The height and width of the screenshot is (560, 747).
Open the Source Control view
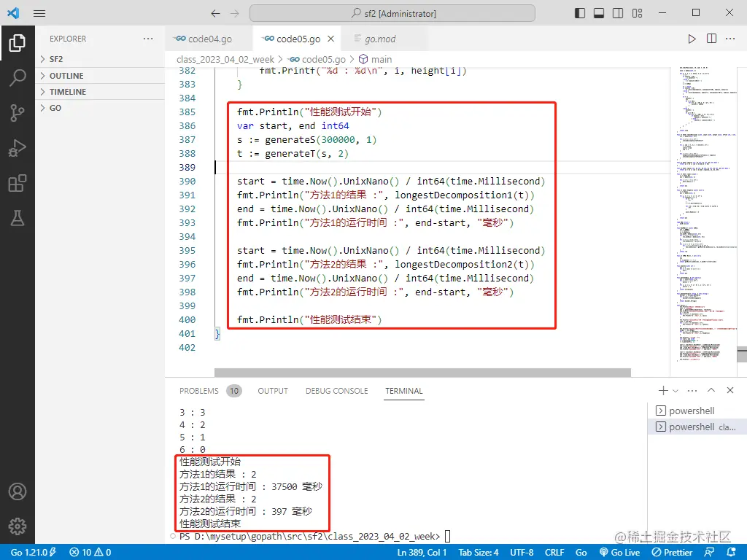point(18,113)
